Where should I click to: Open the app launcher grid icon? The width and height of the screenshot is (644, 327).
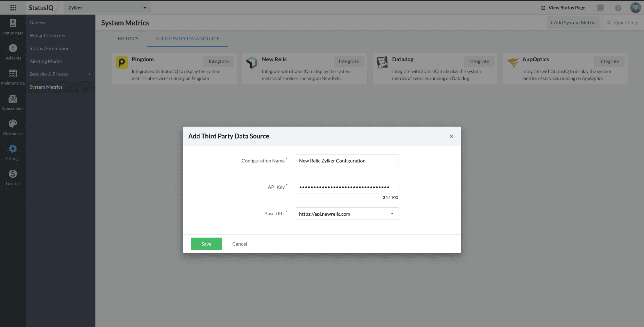point(13,8)
